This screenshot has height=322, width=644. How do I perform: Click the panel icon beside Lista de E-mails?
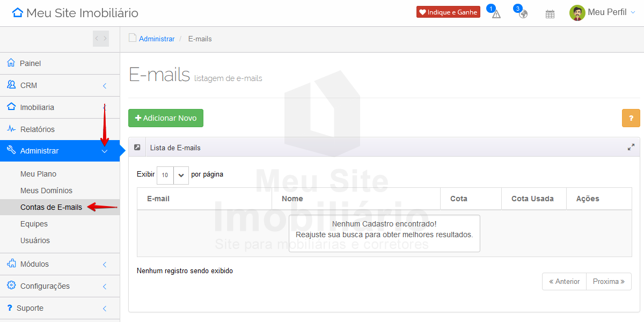137,147
